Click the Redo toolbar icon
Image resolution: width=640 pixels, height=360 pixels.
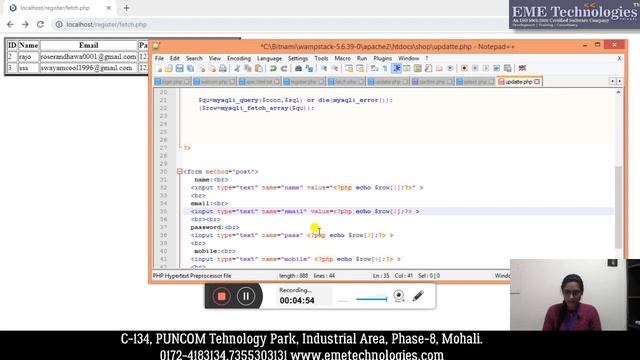click(284, 68)
